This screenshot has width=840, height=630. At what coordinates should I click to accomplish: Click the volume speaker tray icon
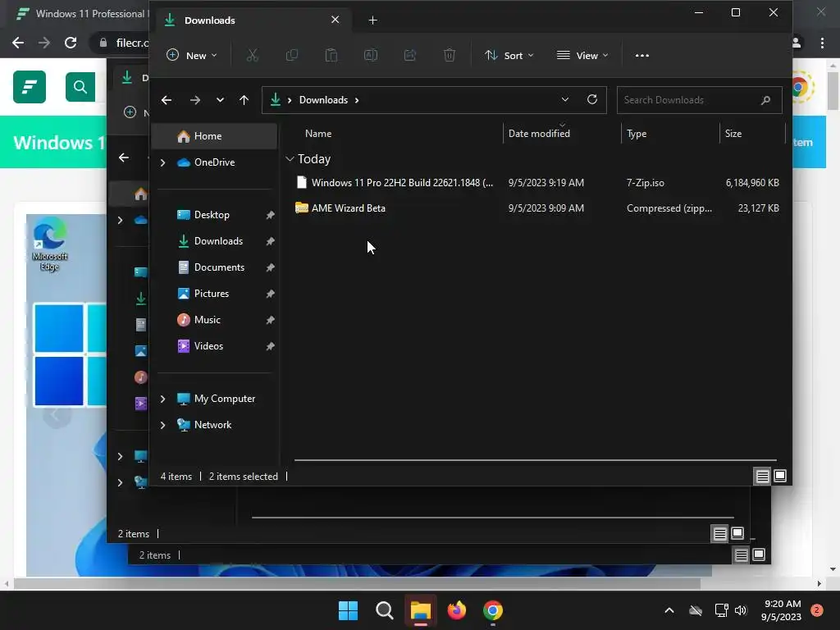pyautogui.click(x=741, y=610)
